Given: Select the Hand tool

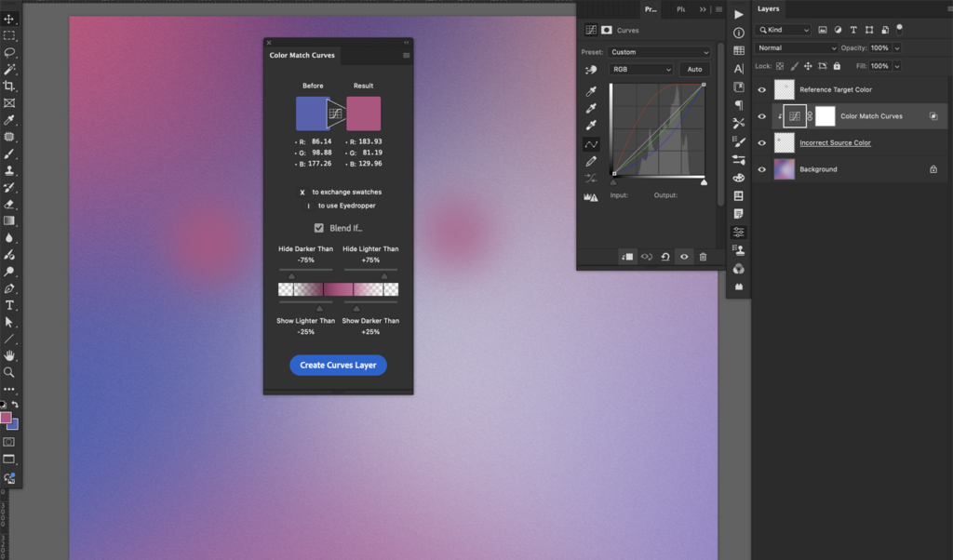Looking at the screenshot, I should click(9, 355).
